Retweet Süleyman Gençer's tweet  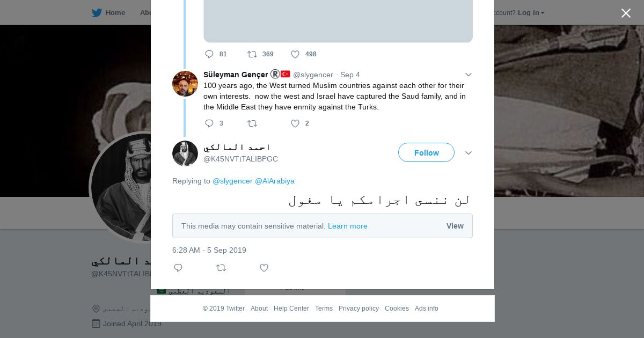[252, 123]
